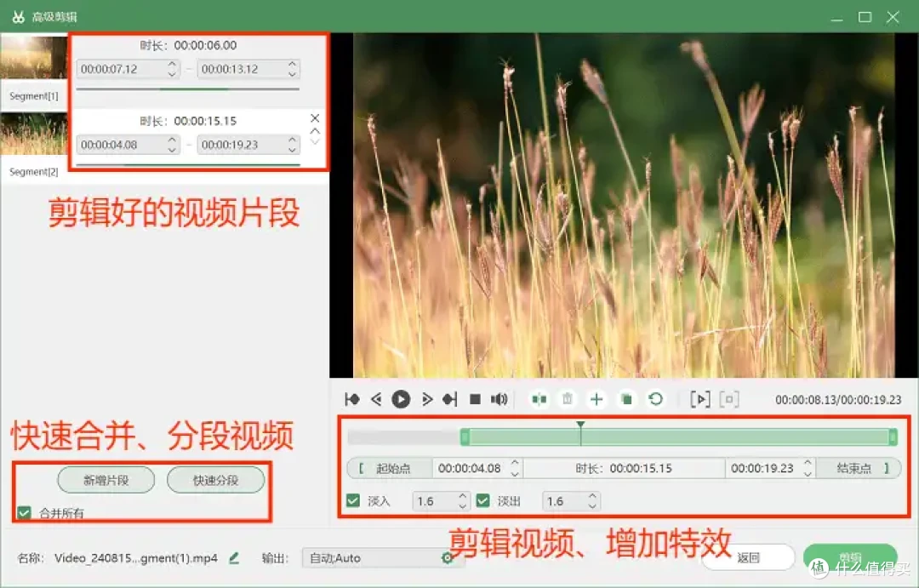Viewport: 919px width, 588px height.
Task: Increase timeline start time next to 起始点
Action: point(515,463)
